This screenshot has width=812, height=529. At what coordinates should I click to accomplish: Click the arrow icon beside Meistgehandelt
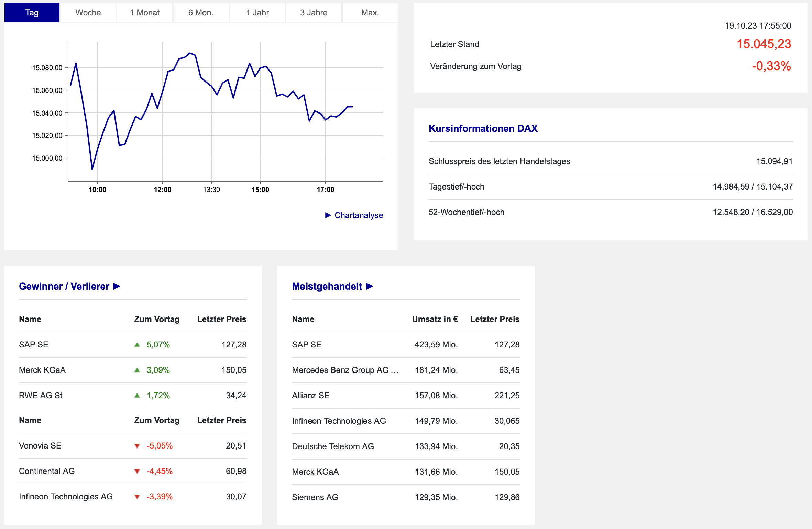coord(370,286)
